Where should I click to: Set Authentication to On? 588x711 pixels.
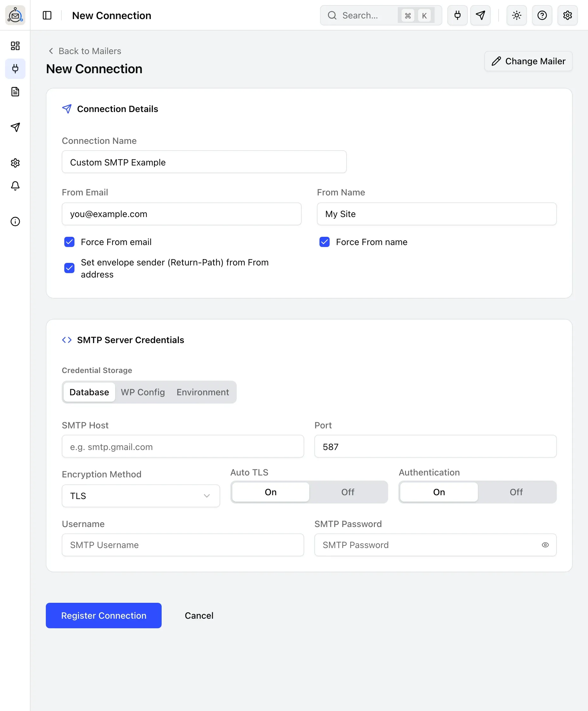439,492
